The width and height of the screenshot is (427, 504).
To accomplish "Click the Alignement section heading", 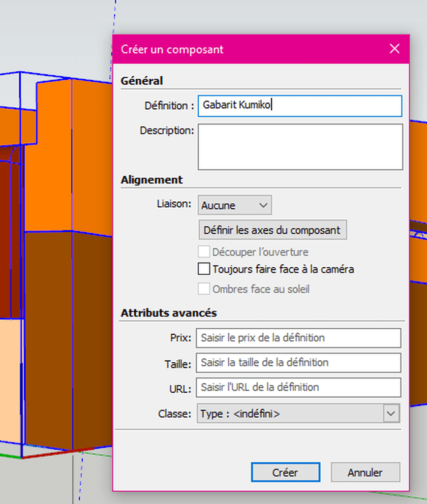I will coord(152,180).
